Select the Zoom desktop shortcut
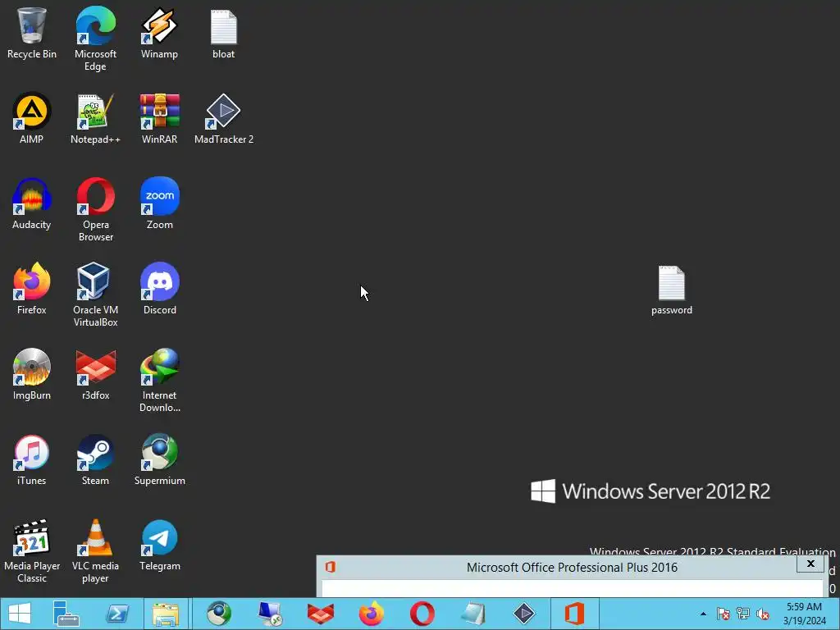The height and width of the screenshot is (630, 840). (159, 203)
